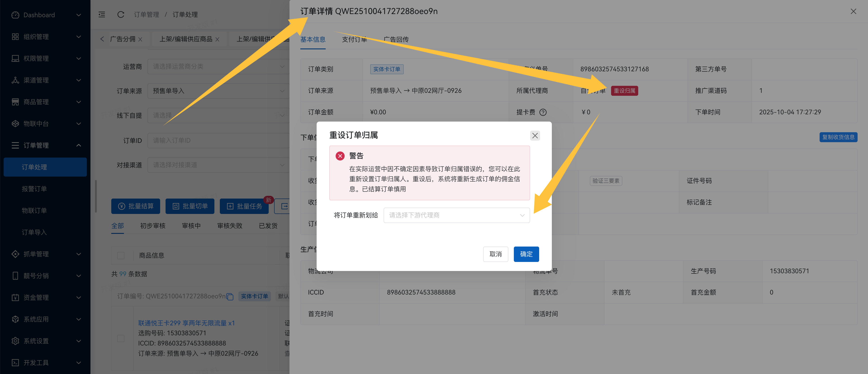868x374 pixels.
Task: Click the Dashboard gauge icon
Action: point(15,15)
